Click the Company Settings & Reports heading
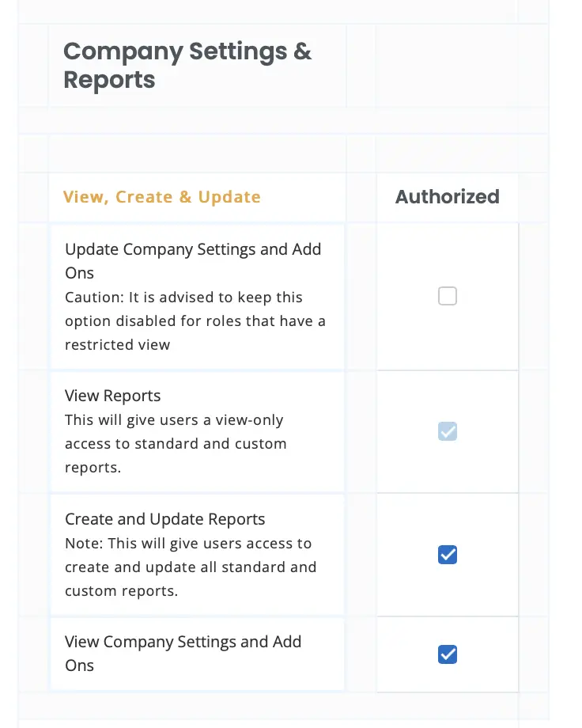582x728 pixels. point(187,66)
